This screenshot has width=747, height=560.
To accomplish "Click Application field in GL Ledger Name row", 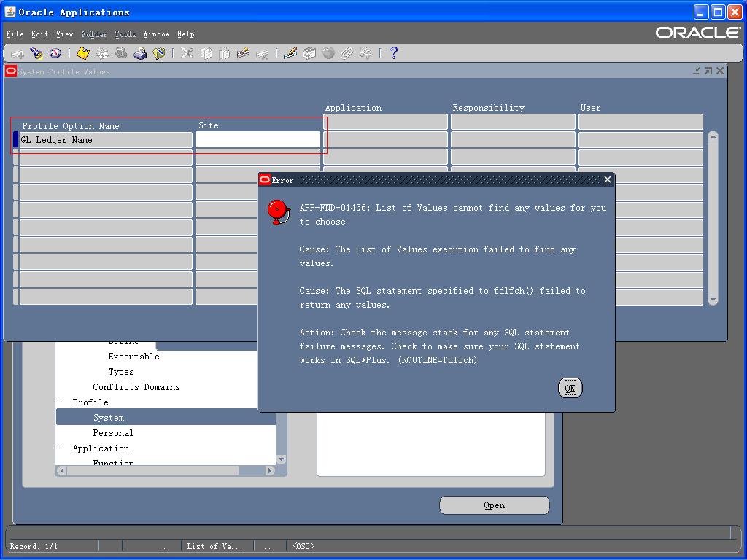I will pyautogui.click(x=385, y=140).
